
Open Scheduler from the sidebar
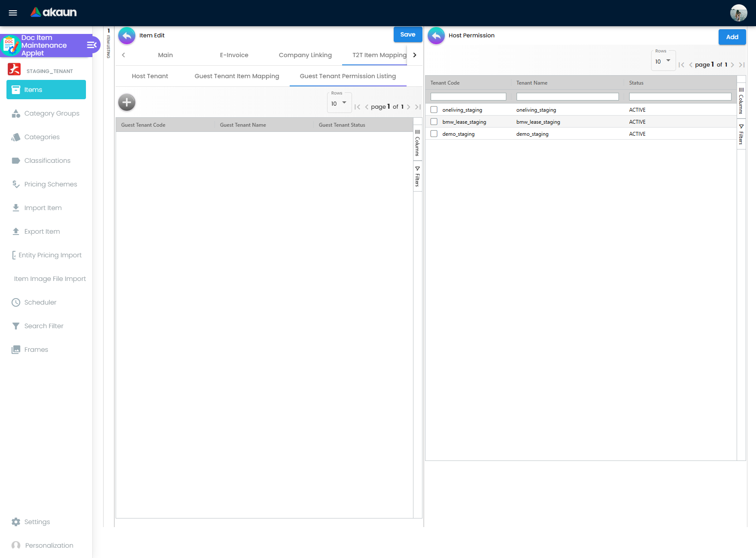click(x=40, y=302)
